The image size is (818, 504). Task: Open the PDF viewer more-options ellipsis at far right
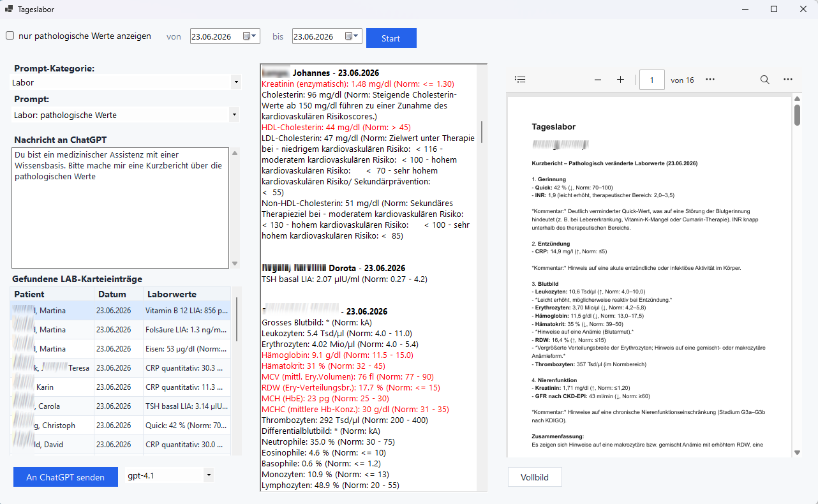pyautogui.click(x=788, y=80)
